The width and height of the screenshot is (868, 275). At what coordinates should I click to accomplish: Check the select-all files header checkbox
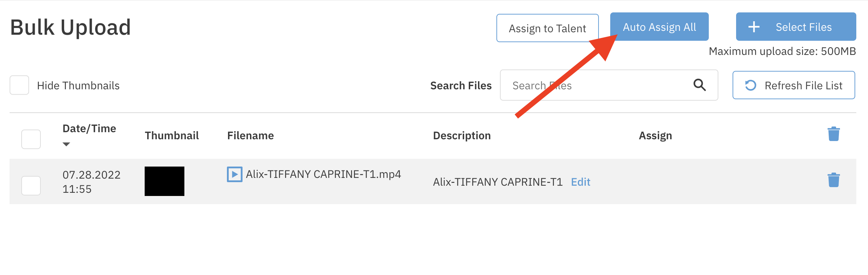click(31, 139)
